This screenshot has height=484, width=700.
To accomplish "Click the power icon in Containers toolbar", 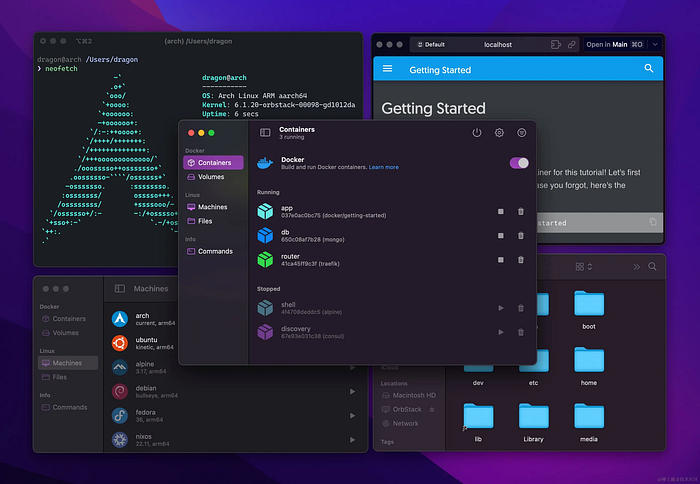I will [x=477, y=133].
